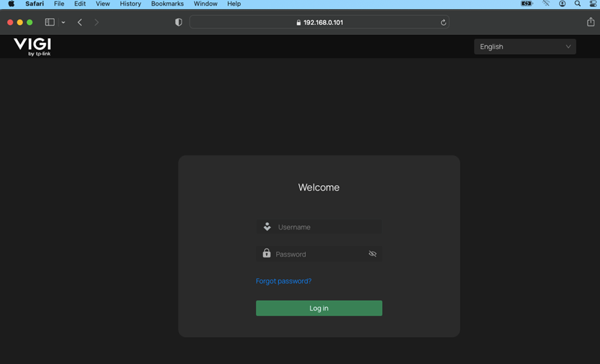The image size is (600, 364).
Task: Expand the English language dropdown
Action: click(x=525, y=46)
